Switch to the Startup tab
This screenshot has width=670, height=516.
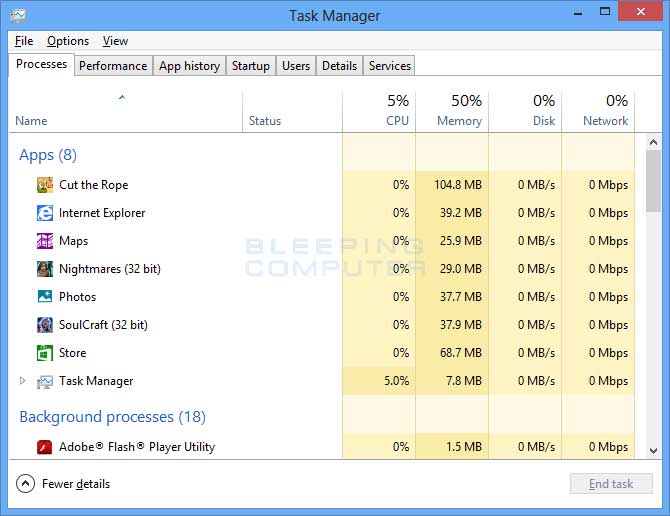point(251,66)
